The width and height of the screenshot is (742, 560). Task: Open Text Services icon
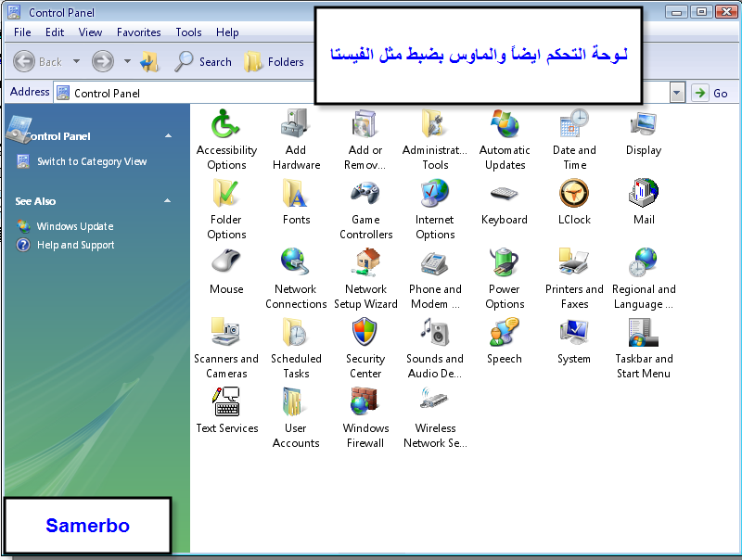point(226,402)
